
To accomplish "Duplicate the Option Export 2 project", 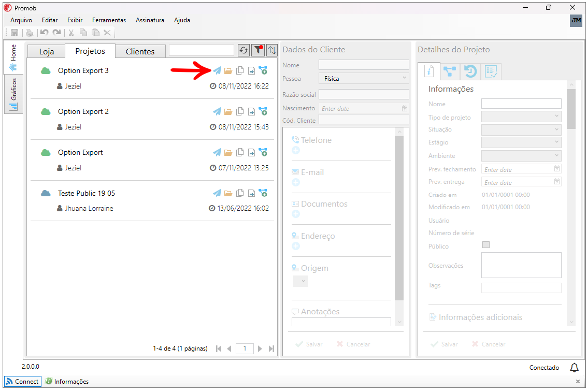I will [x=240, y=111].
